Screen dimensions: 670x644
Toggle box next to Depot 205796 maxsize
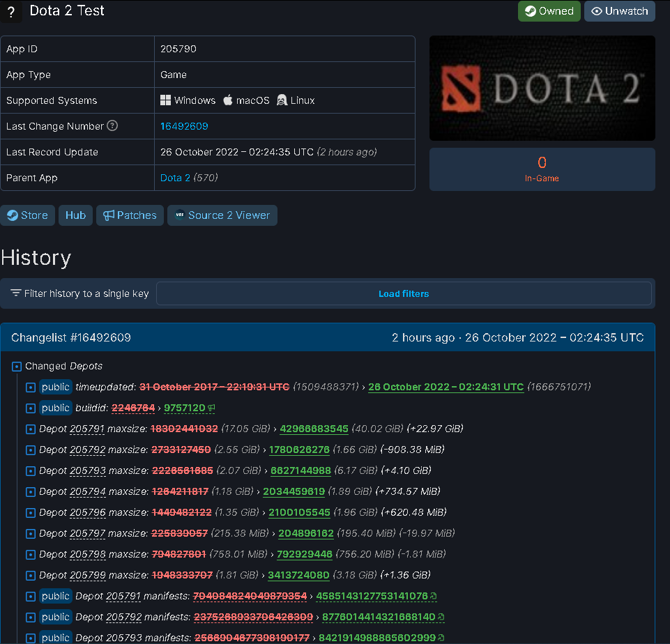[x=31, y=513]
